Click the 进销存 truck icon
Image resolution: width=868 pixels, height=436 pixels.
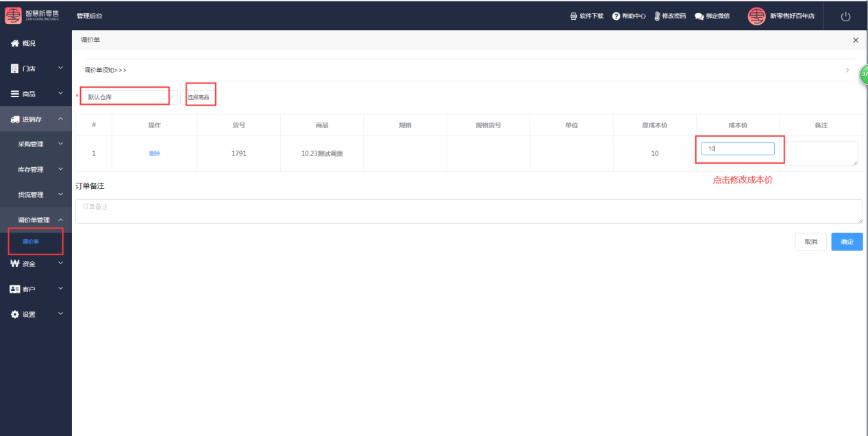(x=15, y=119)
